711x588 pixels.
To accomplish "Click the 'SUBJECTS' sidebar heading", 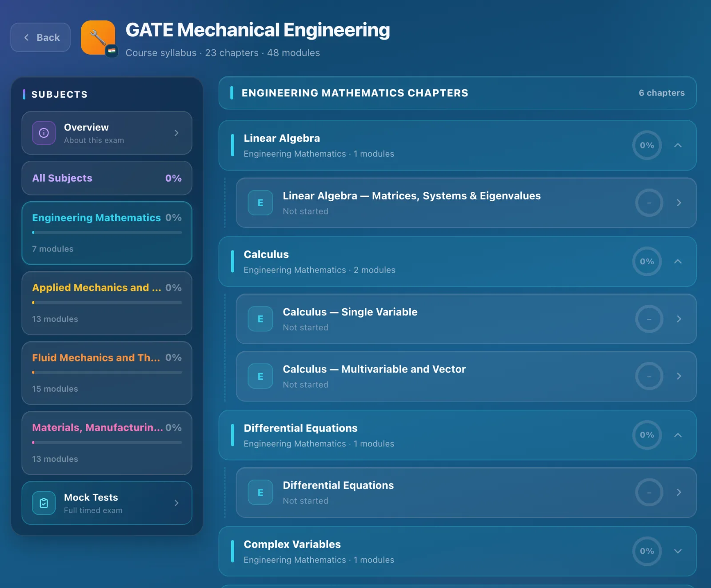I will (60, 94).
